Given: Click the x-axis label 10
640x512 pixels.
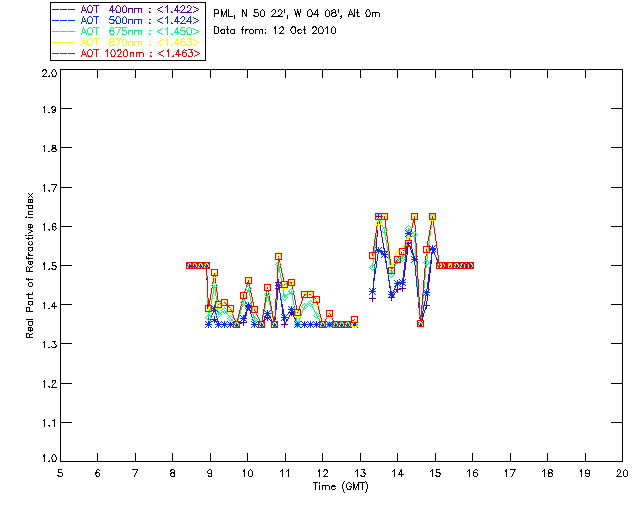Looking at the screenshot, I should tap(247, 473).
